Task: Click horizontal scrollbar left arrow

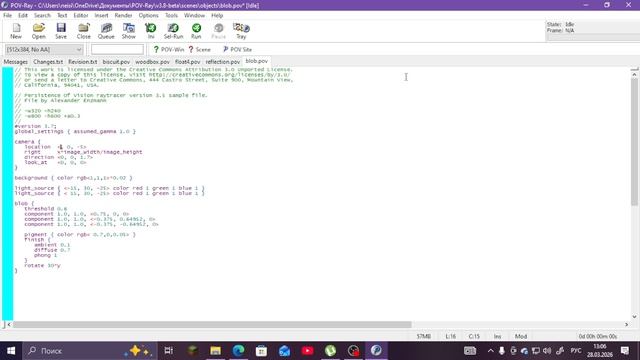Action: (x=9, y=324)
